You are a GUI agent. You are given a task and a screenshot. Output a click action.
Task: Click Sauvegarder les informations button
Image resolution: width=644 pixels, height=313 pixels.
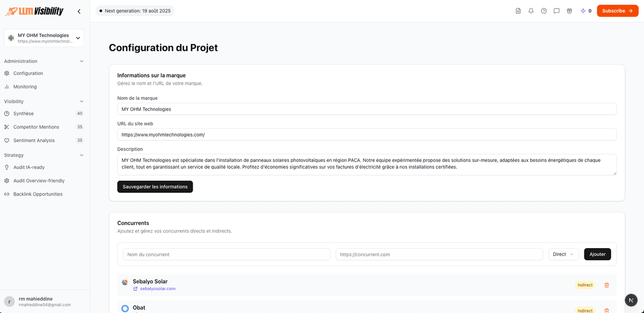[155, 187]
